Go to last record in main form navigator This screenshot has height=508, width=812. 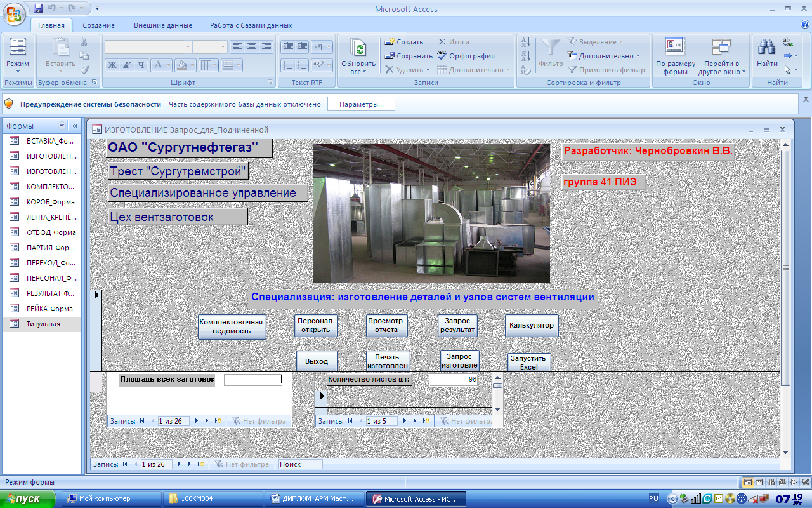click(x=190, y=464)
